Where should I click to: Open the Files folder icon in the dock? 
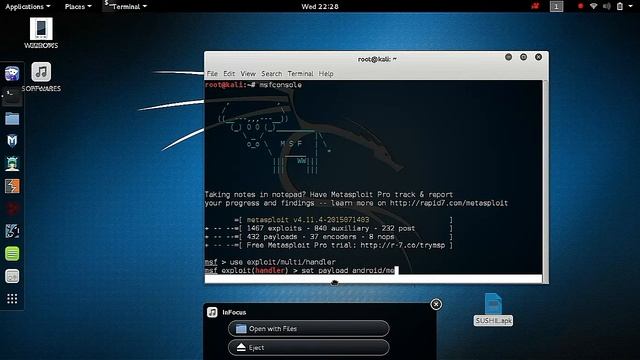tap(12, 119)
